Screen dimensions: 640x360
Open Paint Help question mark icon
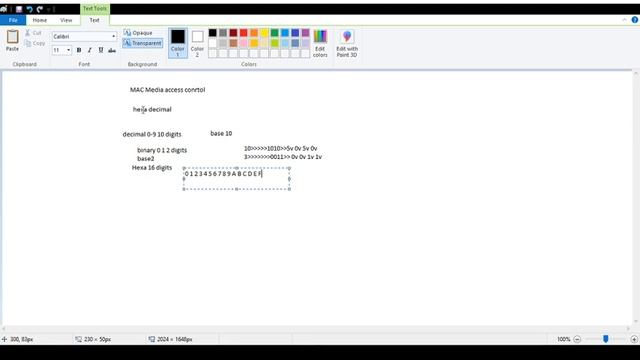635,20
